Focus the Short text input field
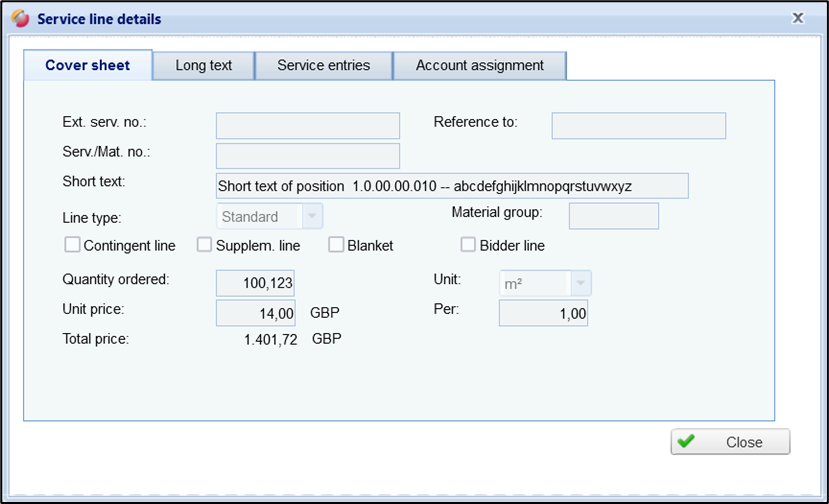Viewport: 829px width, 504px height. pyautogui.click(x=452, y=186)
